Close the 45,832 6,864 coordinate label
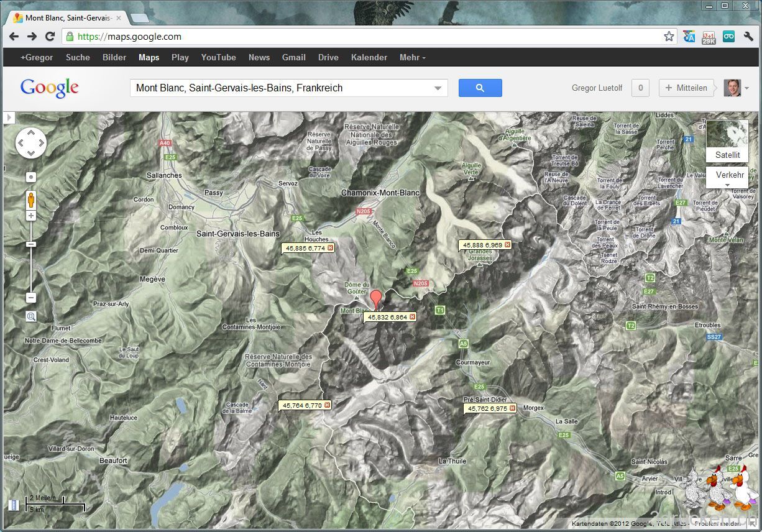The width and height of the screenshot is (762, 532). coord(412,317)
